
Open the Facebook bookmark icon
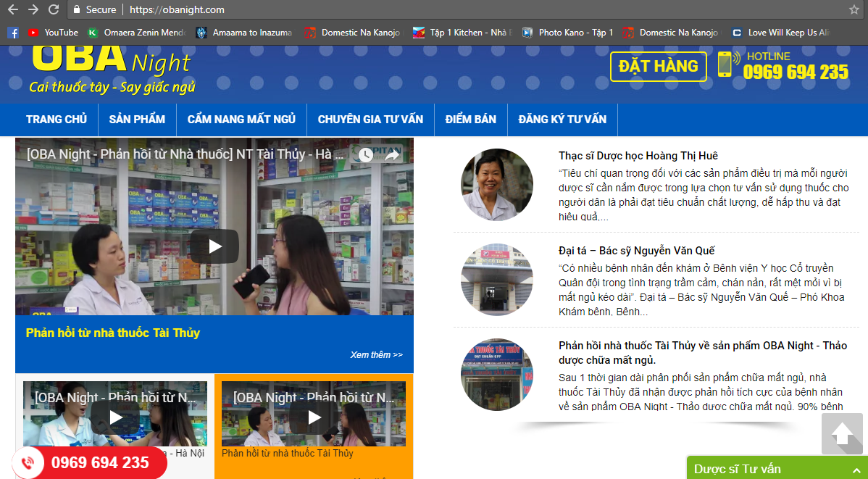pos(13,33)
